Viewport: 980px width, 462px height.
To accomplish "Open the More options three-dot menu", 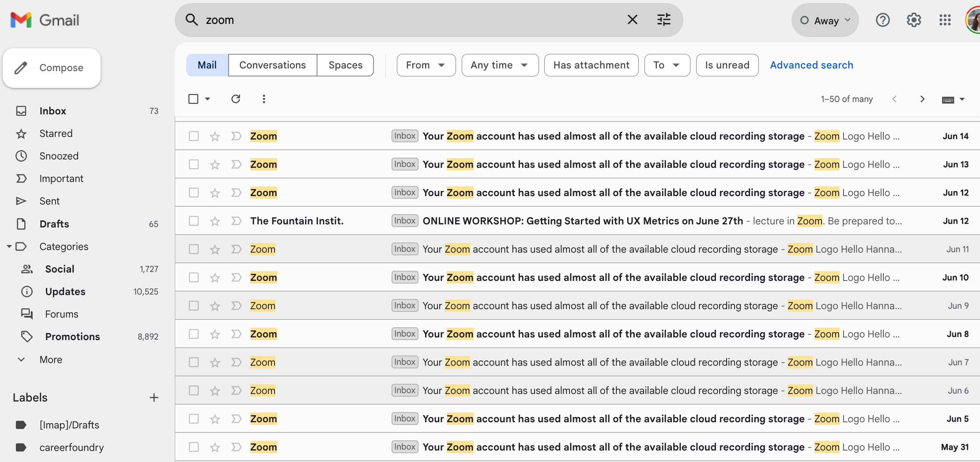I will pyautogui.click(x=264, y=99).
